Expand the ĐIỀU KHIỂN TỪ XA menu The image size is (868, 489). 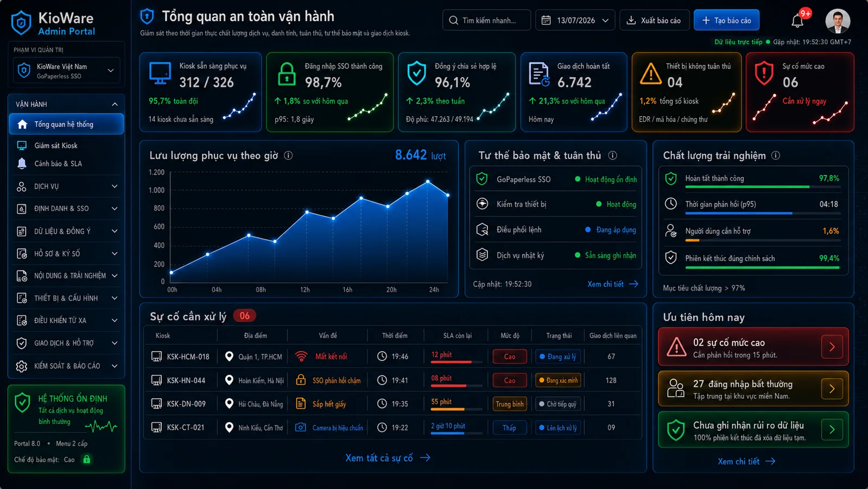66,321
